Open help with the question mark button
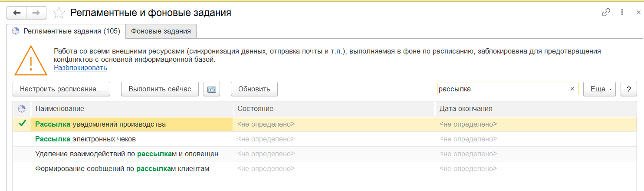The image size is (644, 191). pyautogui.click(x=628, y=89)
